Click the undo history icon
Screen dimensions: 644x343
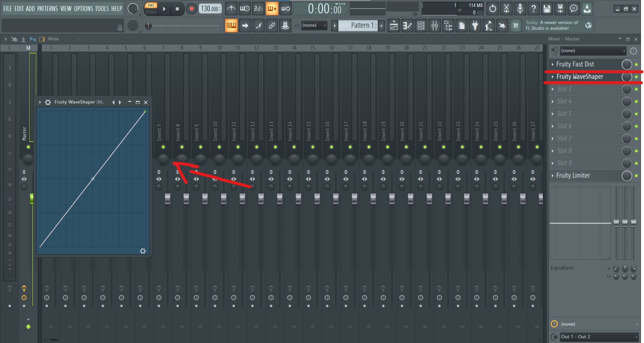[x=493, y=9]
